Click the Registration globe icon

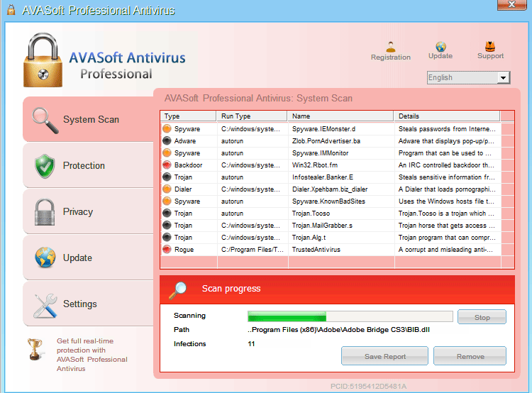click(390, 45)
